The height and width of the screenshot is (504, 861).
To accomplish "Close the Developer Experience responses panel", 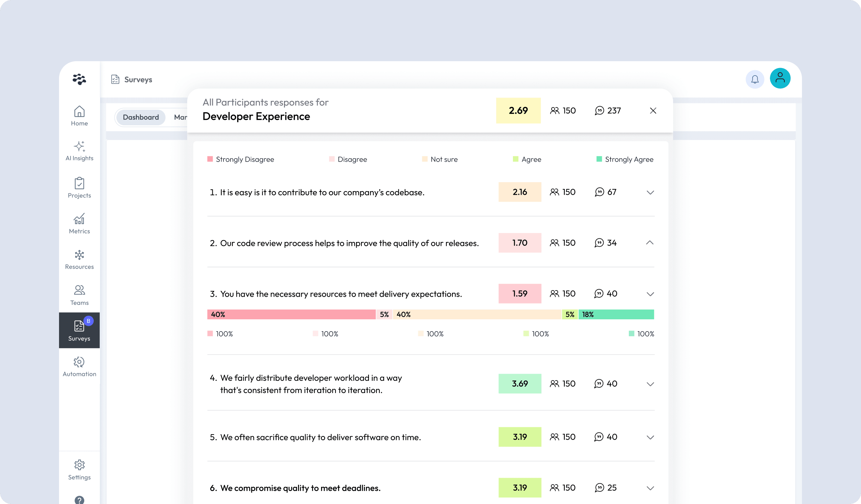I will (653, 111).
